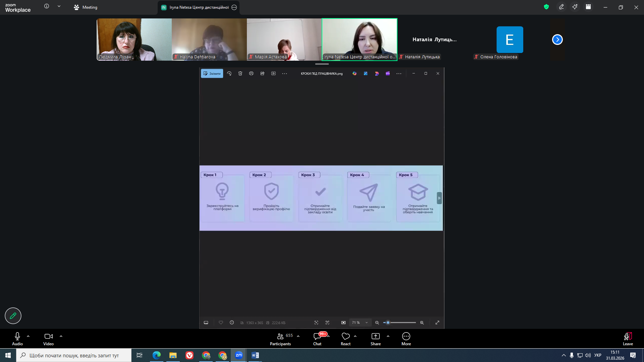Select Iryna Netesa meeting tab
Screen dimensions: 644x362
[x=199, y=7]
